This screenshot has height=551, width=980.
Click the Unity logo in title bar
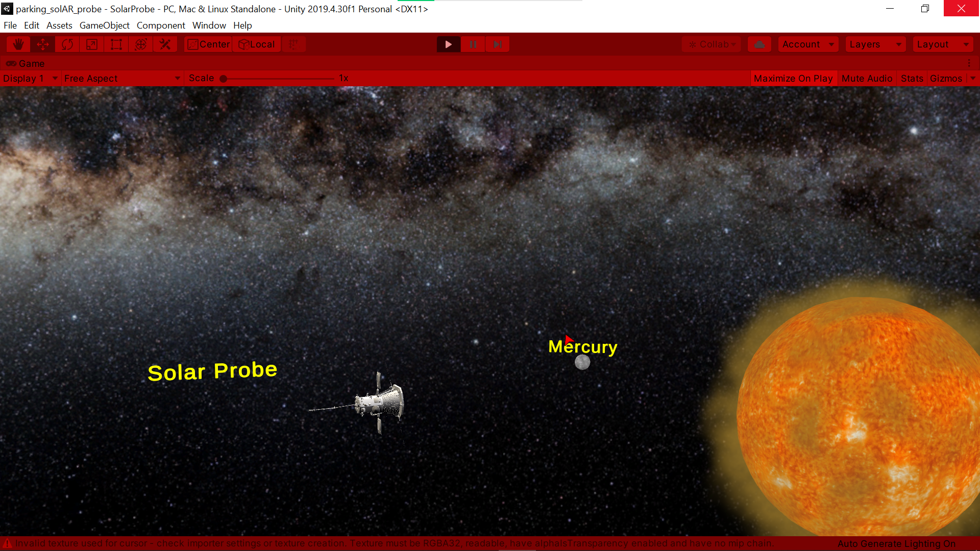(7, 9)
